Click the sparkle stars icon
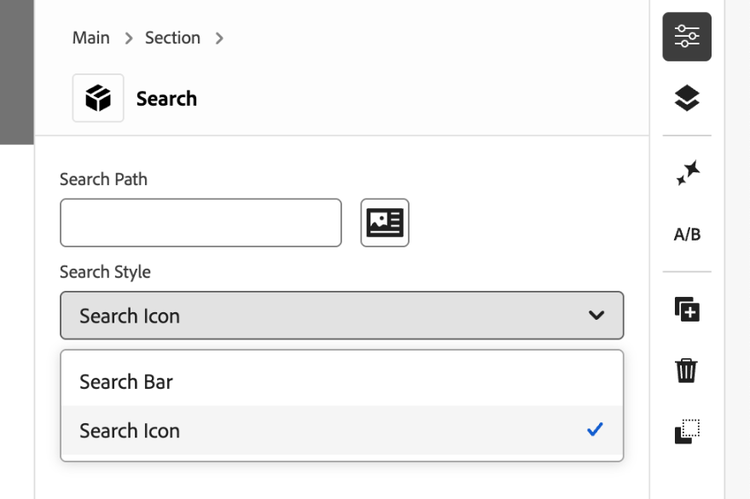 pyautogui.click(x=687, y=173)
